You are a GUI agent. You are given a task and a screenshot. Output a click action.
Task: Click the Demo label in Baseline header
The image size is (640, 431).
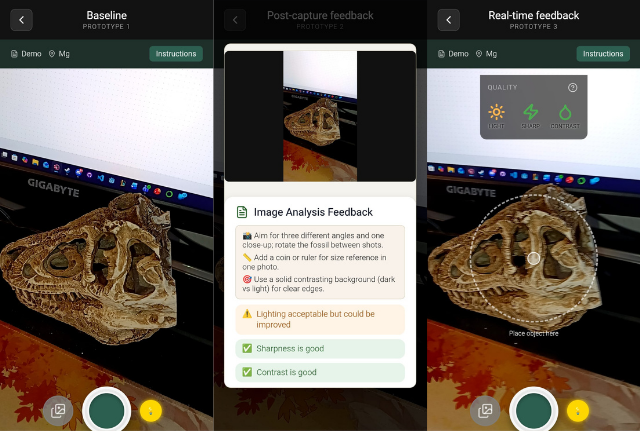[x=26, y=54]
